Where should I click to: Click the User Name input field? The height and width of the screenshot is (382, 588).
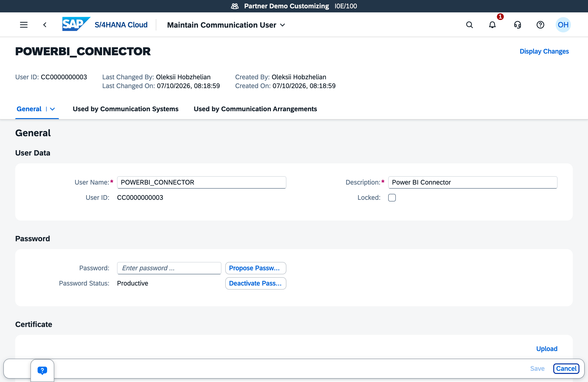pos(202,182)
